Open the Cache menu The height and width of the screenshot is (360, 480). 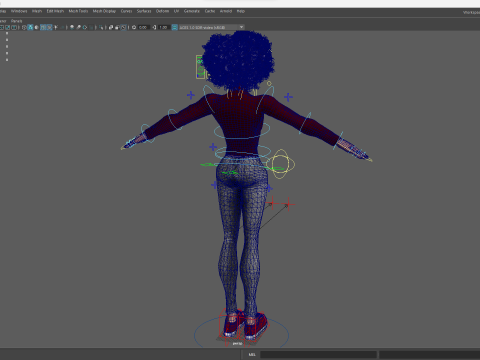pos(210,11)
